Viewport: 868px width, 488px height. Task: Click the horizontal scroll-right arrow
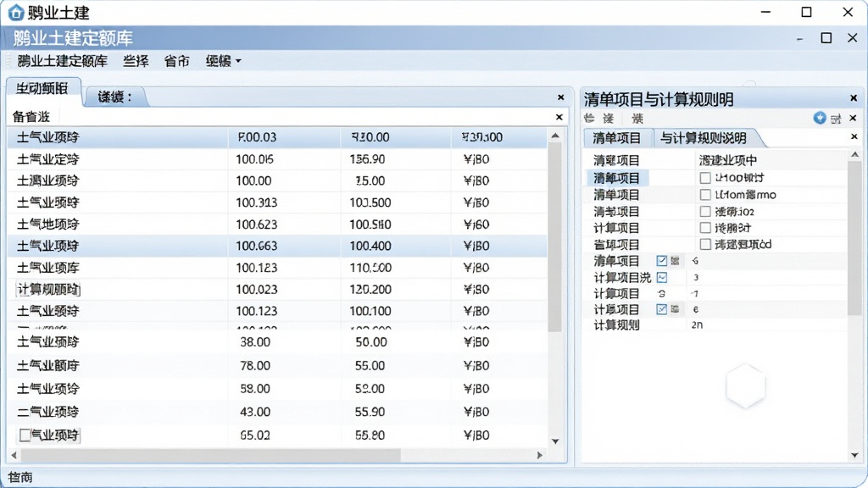click(x=540, y=455)
